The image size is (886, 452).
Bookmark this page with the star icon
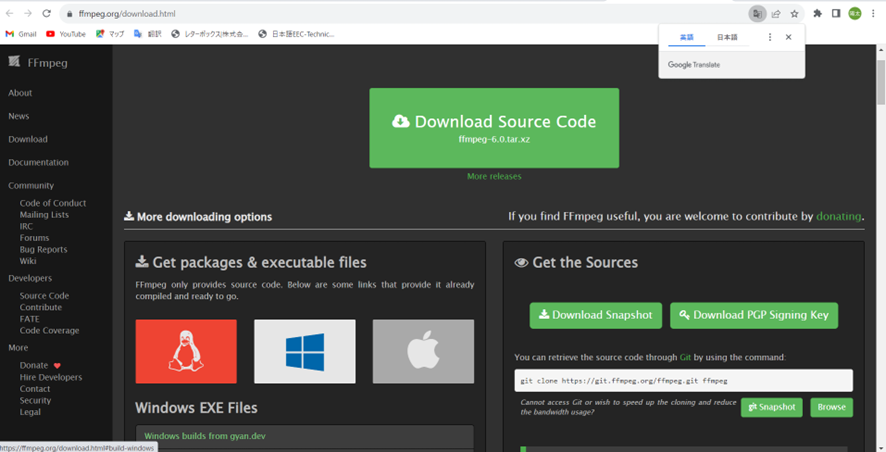click(x=794, y=14)
